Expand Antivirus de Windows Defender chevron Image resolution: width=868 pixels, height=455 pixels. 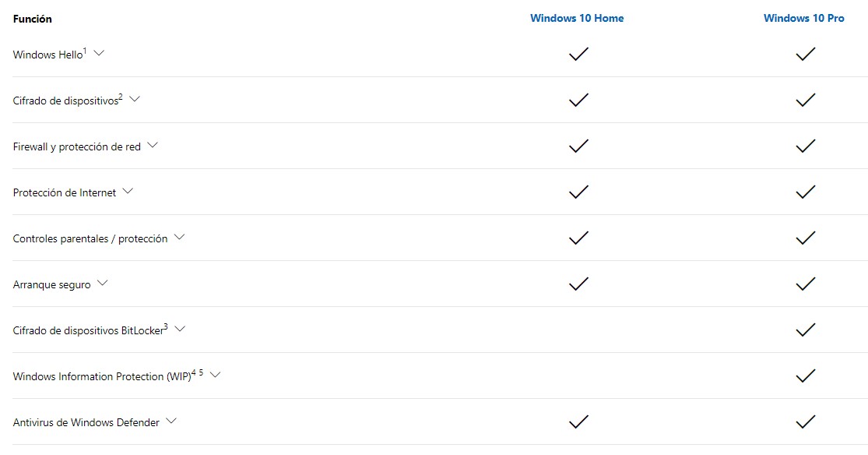[x=171, y=421]
